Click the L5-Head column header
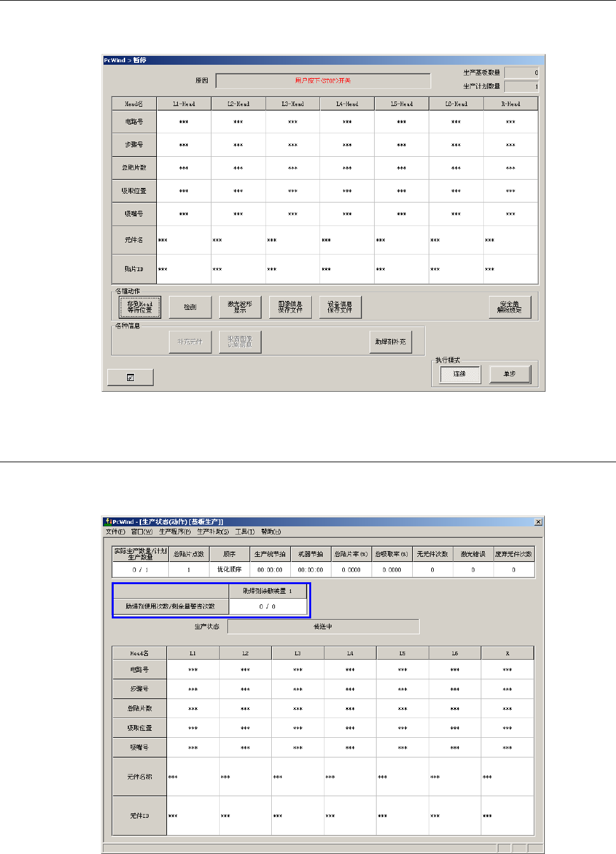Screen dimensions: 616x854 402,103
